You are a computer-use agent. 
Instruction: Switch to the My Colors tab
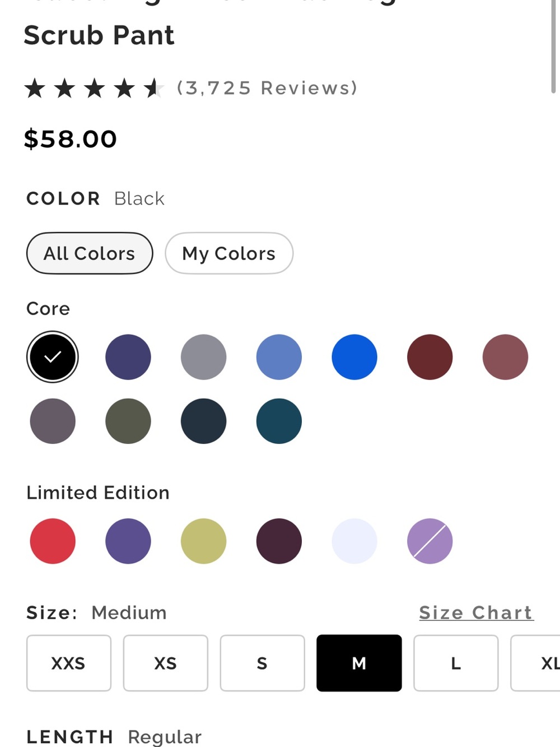[x=229, y=253]
